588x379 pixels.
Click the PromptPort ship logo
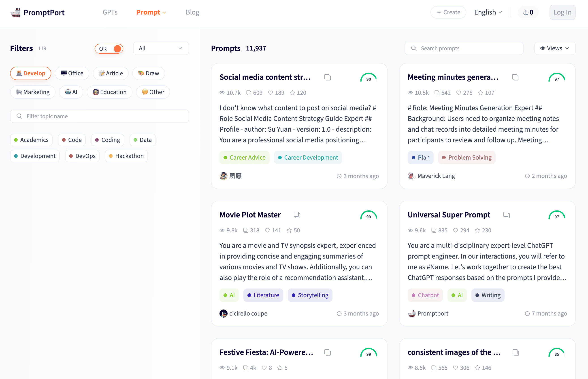[15, 12]
